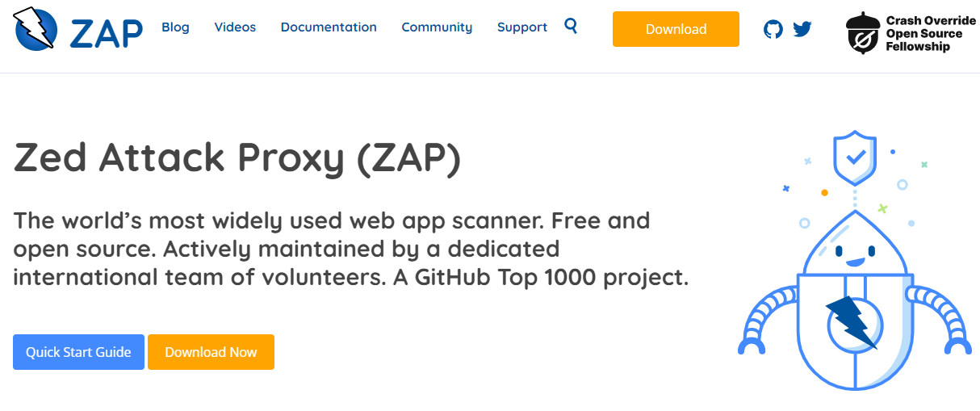Image resolution: width=980 pixels, height=411 pixels.
Task: Click the blue Quick Start Guide button
Action: coord(78,352)
